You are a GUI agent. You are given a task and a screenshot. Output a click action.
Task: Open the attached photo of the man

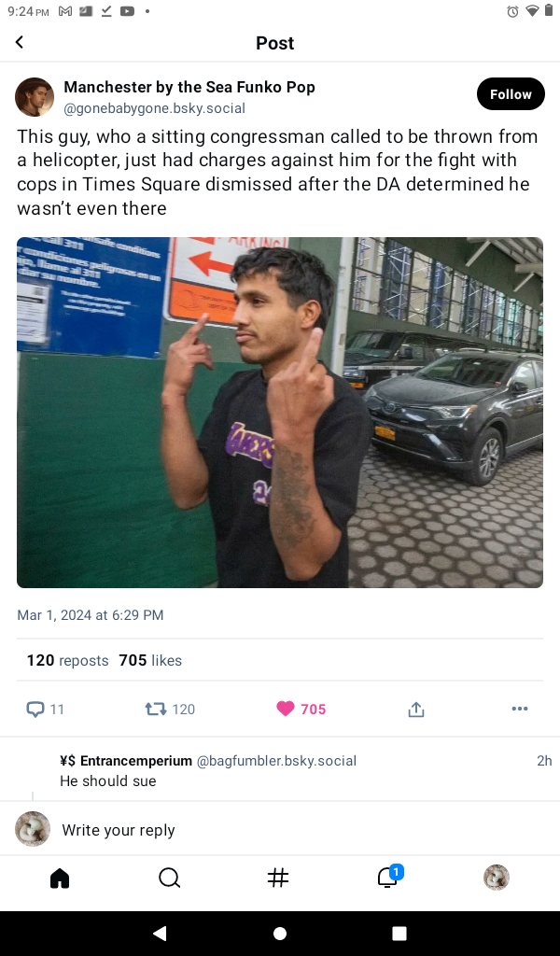click(280, 412)
